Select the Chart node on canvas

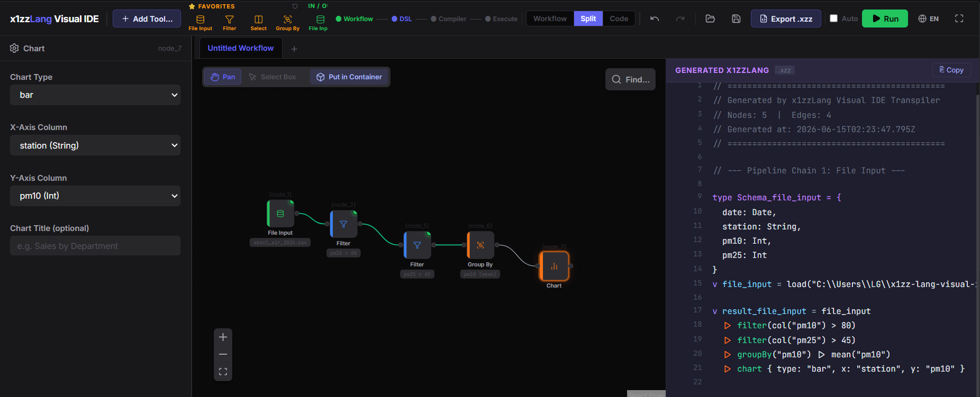point(554,266)
